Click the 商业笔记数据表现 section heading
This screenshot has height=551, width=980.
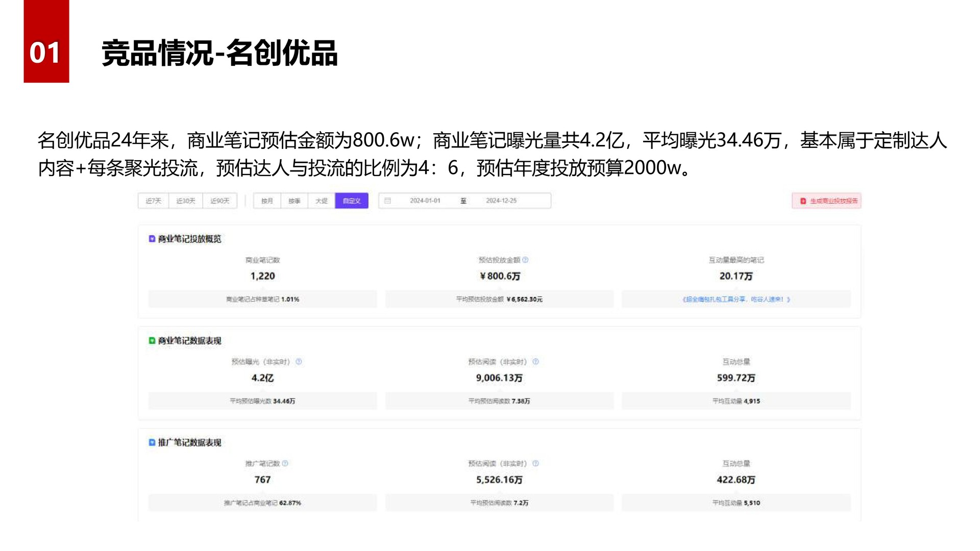tap(189, 341)
